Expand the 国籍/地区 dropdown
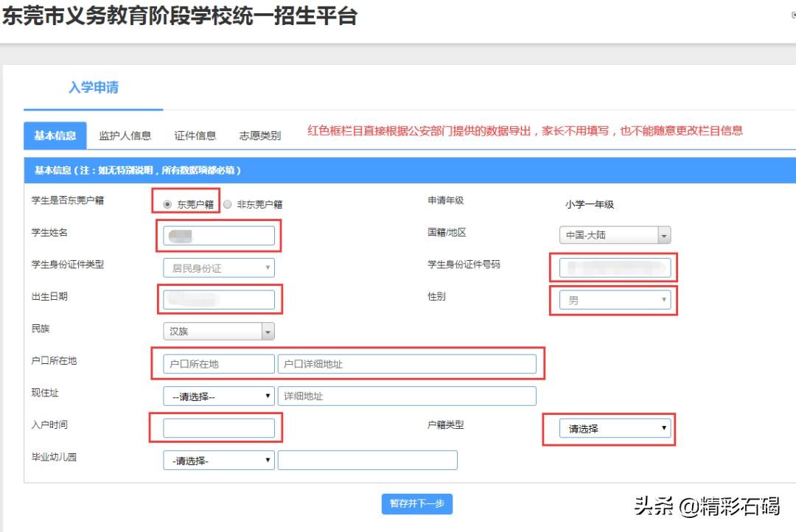 [615, 236]
